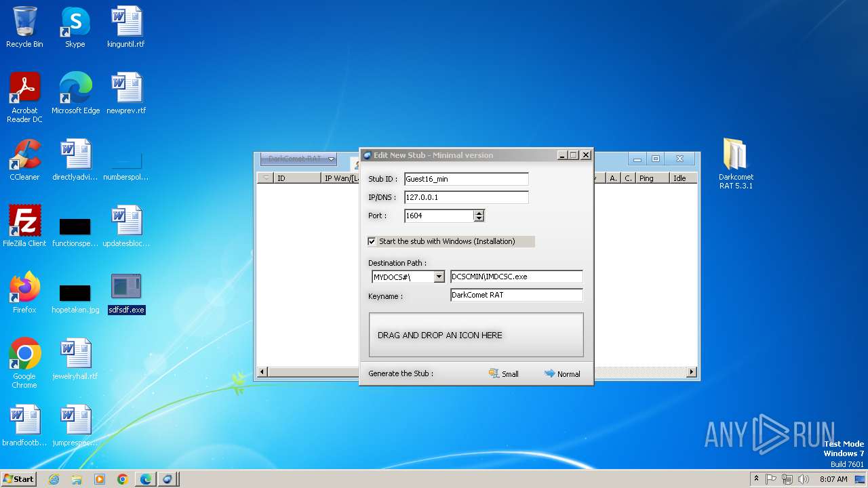868x488 pixels.
Task: Open Edge from the taskbar
Action: (x=146, y=479)
